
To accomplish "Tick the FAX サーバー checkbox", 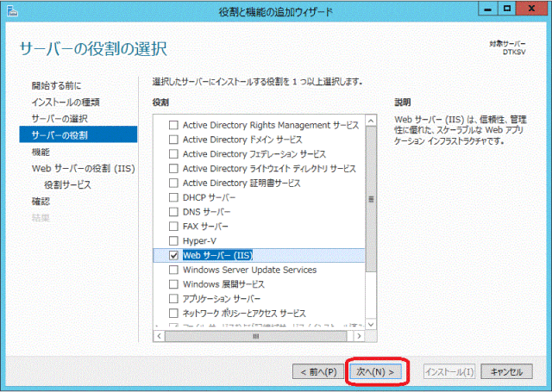I will (173, 226).
